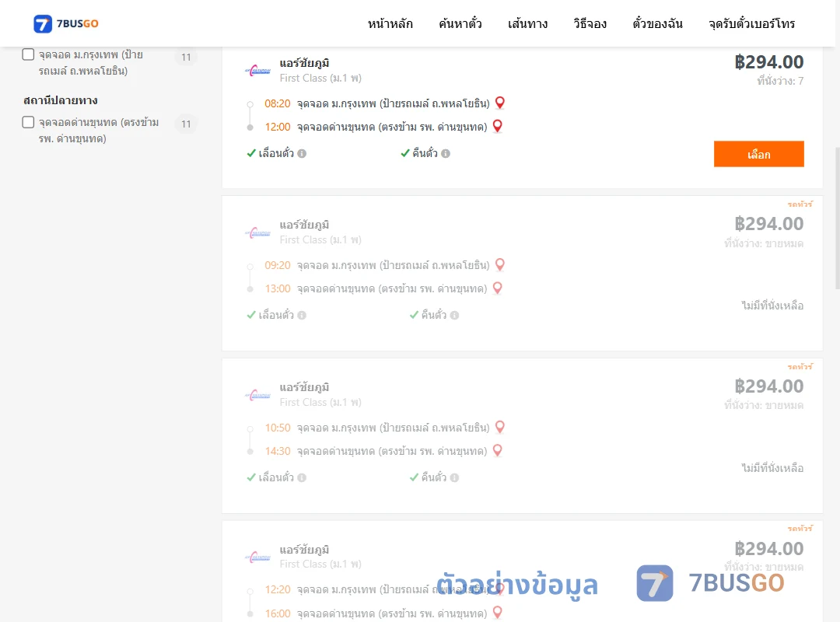Click map pin beside 08:20 departure stop
Image resolution: width=840 pixels, height=622 pixels.
pos(500,103)
